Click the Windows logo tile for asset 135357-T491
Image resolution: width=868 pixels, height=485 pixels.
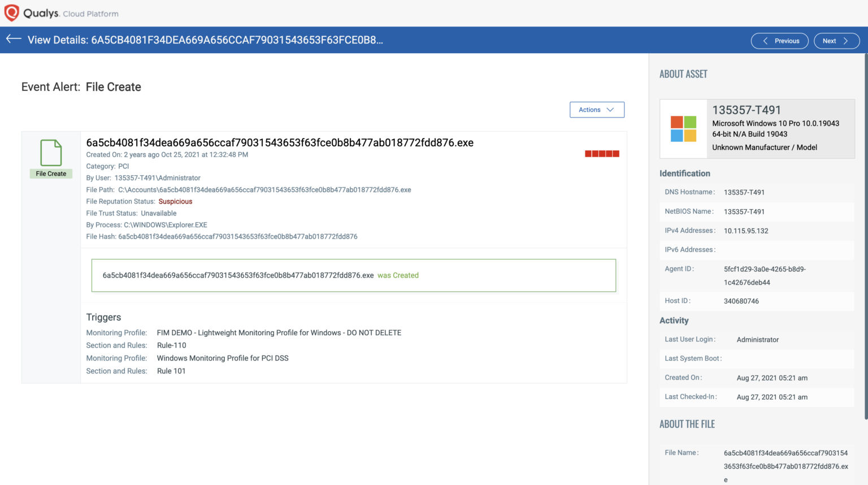[x=683, y=128]
